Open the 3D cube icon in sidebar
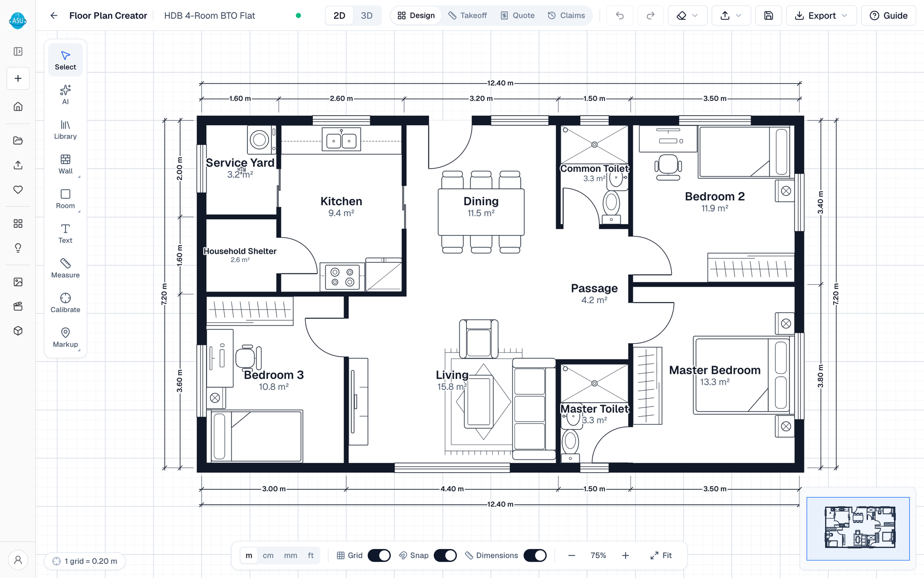 [x=18, y=331]
